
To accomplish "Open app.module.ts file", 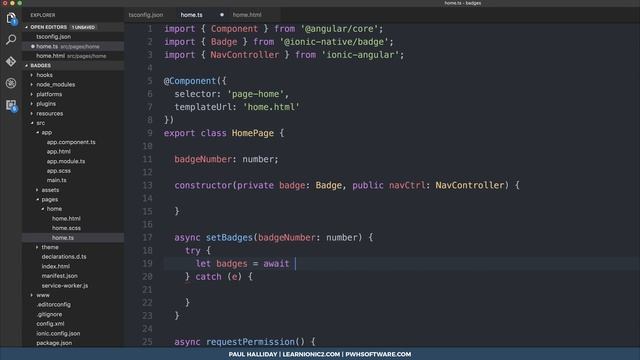I will (66, 161).
